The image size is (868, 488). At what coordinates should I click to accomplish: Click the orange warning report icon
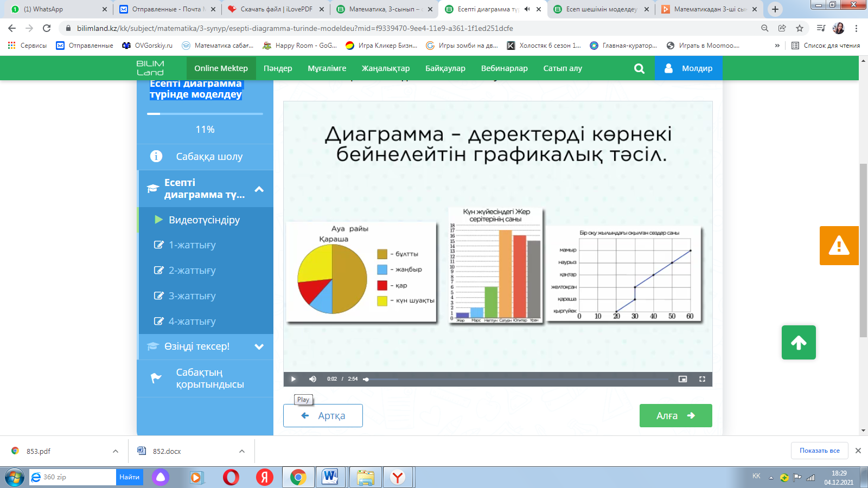(x=839, y=246)
